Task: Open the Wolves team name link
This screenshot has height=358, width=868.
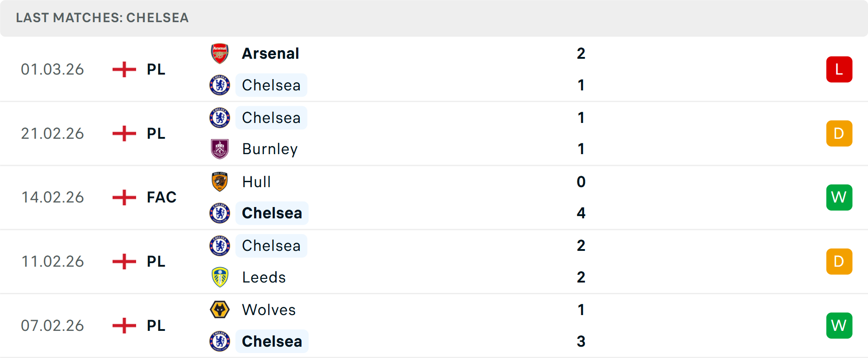Action: [x=269, y=310]
